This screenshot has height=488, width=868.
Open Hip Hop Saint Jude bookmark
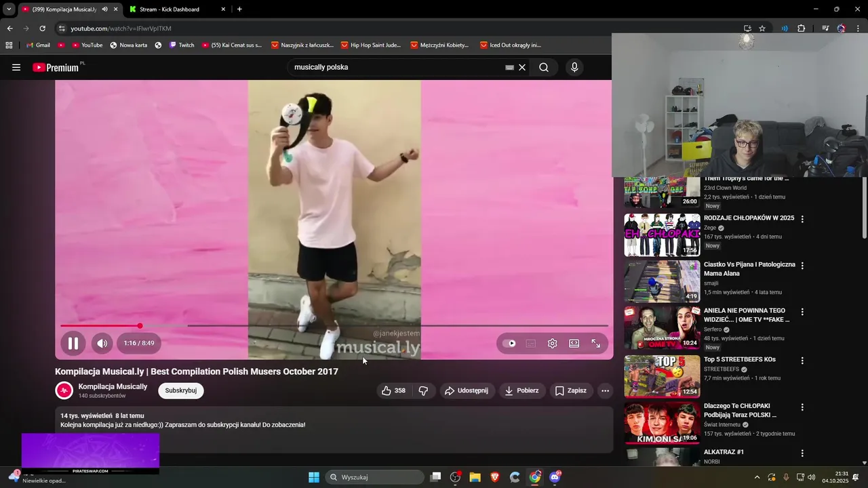click(371, 45)
